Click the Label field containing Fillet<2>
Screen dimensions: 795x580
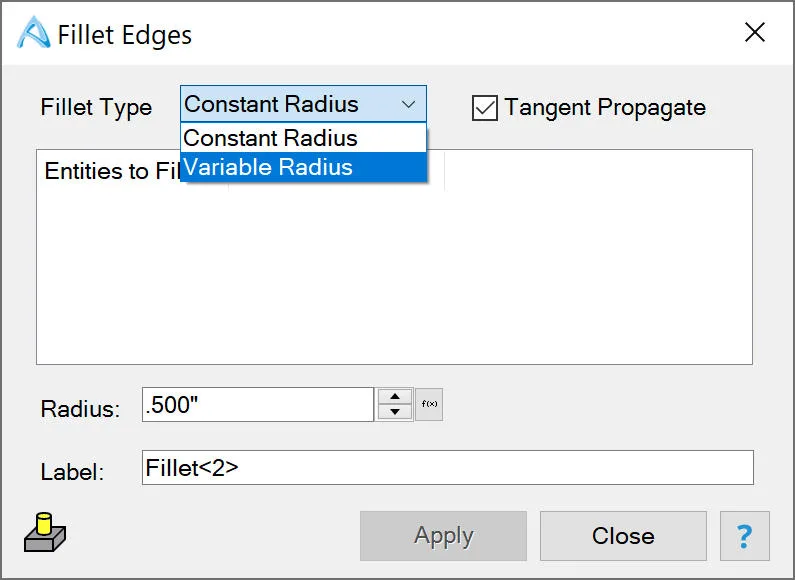click(448, 467)
